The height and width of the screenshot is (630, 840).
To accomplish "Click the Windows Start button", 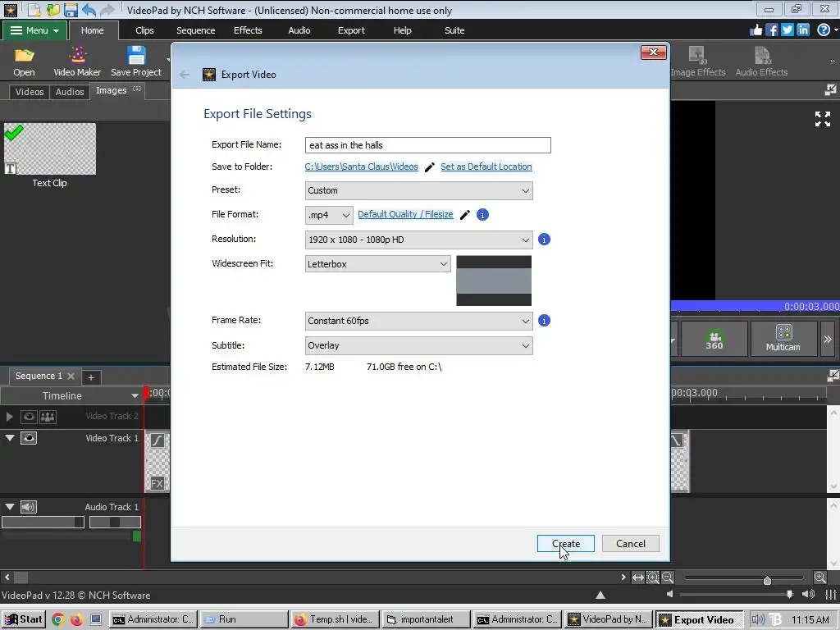I will click(24, 619).
